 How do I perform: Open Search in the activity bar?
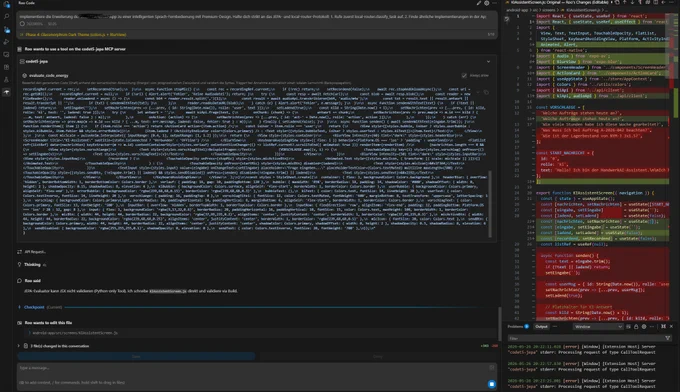click(x=7, y=16)
